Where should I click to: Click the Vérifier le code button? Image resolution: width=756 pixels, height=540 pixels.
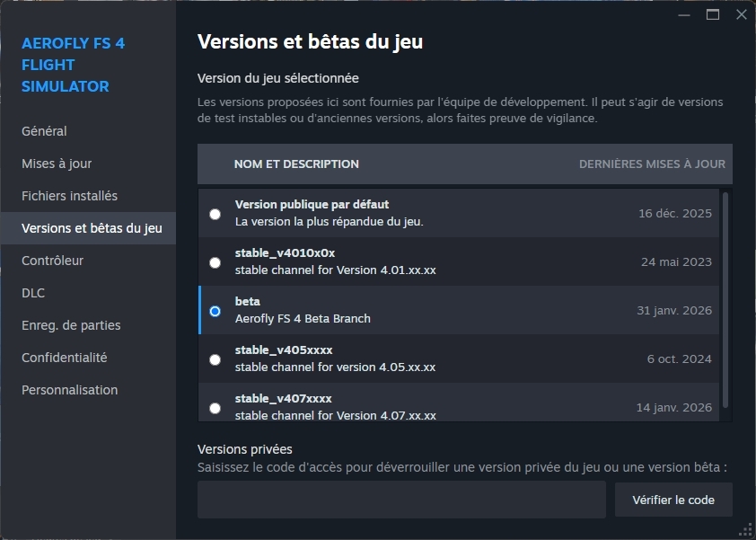tap(673, 500)
